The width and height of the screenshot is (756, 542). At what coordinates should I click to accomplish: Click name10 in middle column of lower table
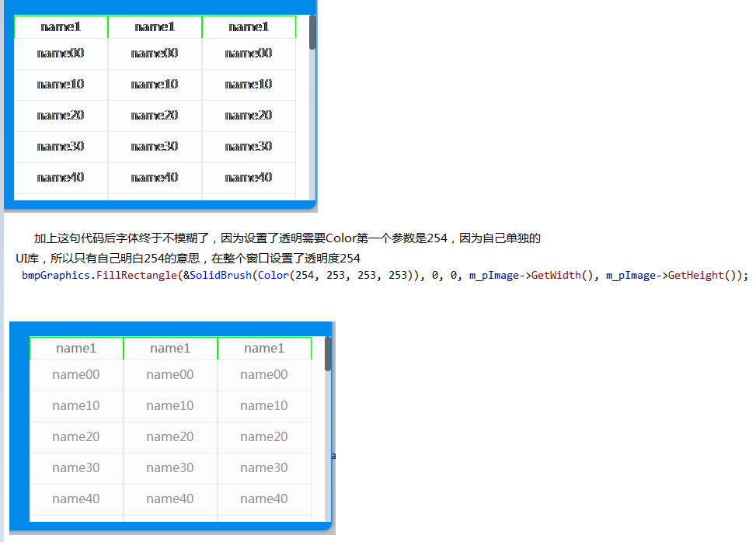(170, 406)
